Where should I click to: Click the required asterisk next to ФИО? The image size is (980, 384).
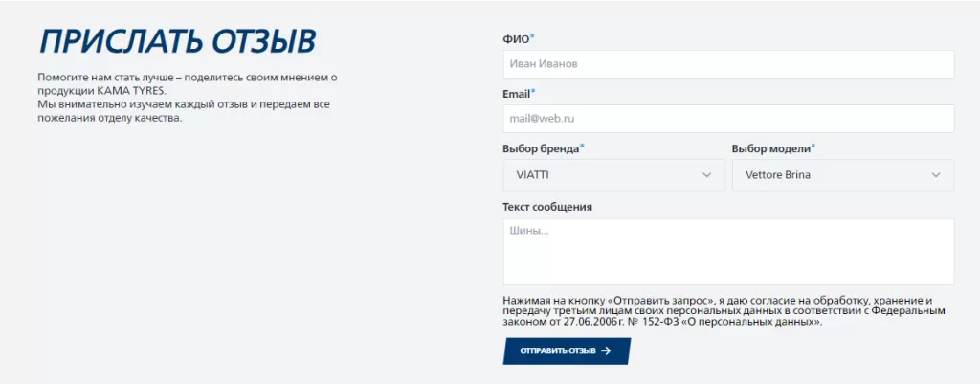pyautogui.click(x=533, y=37)
